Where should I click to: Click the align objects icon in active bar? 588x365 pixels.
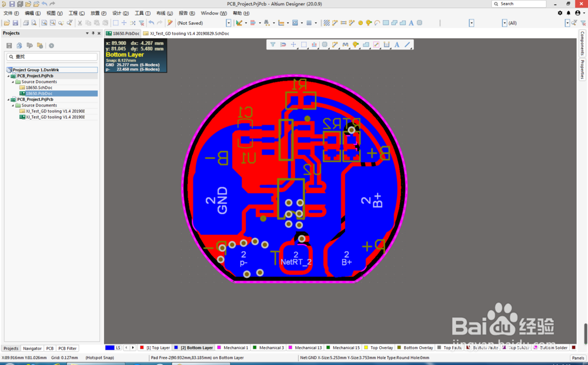(314, 45)
